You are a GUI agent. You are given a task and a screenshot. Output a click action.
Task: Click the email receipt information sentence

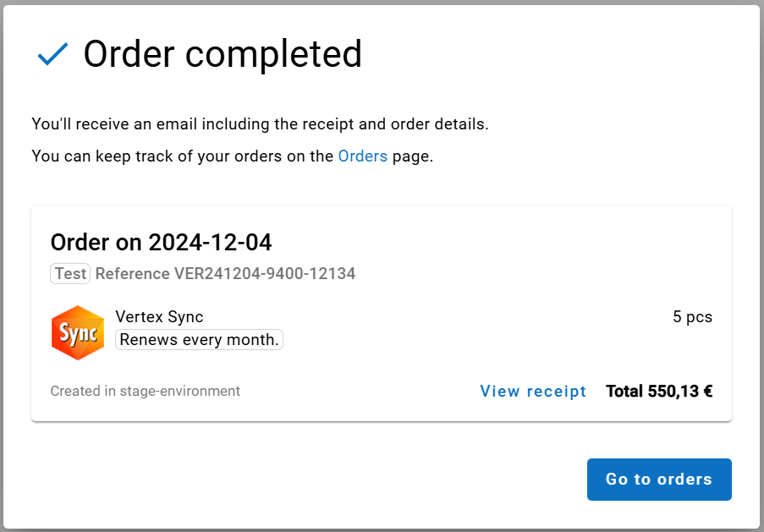tap(260, 123)
